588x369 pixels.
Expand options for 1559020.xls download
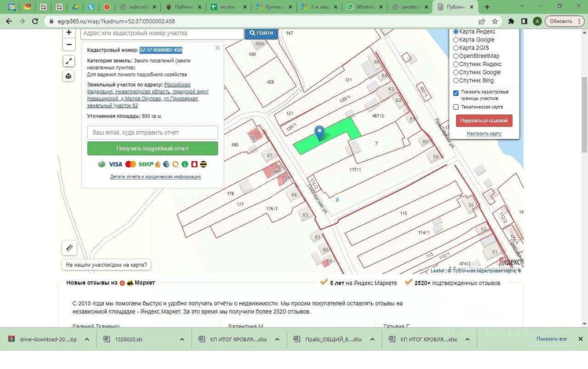click(x=182, y=340)
